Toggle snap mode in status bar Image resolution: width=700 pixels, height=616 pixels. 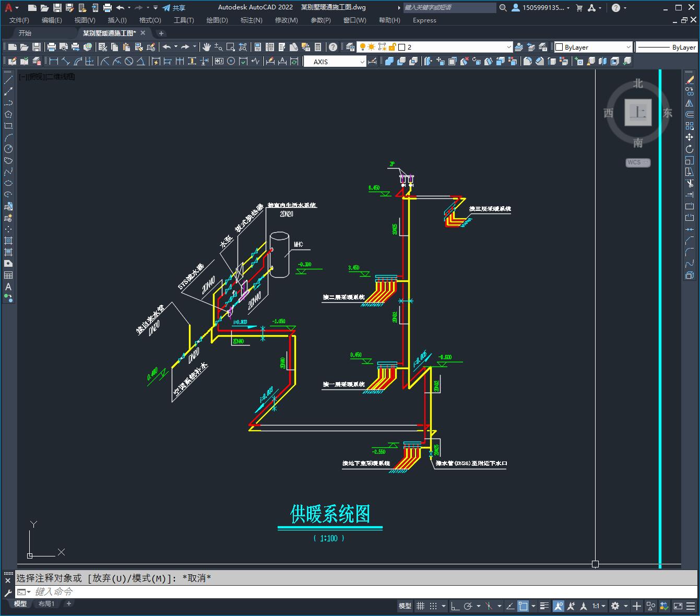pos(433,606)
